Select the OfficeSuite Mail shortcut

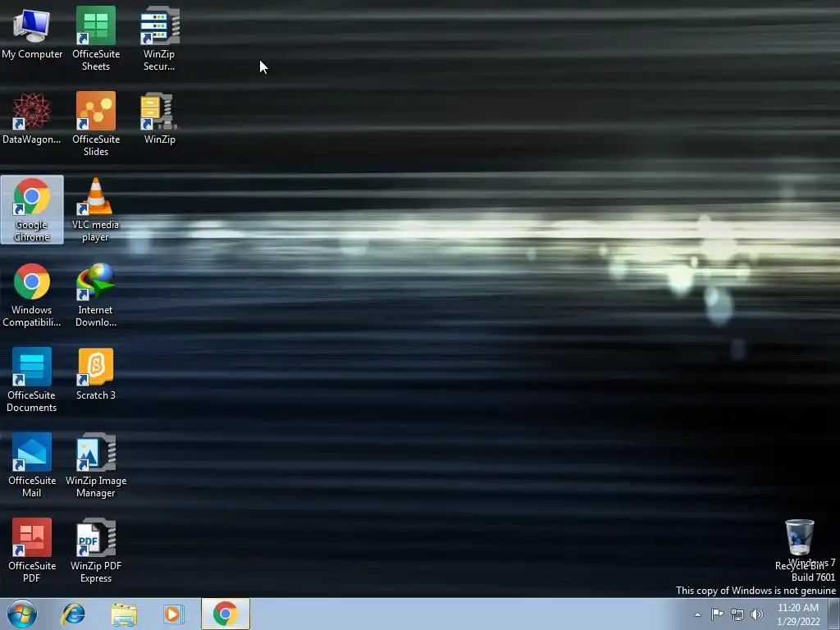32,465
